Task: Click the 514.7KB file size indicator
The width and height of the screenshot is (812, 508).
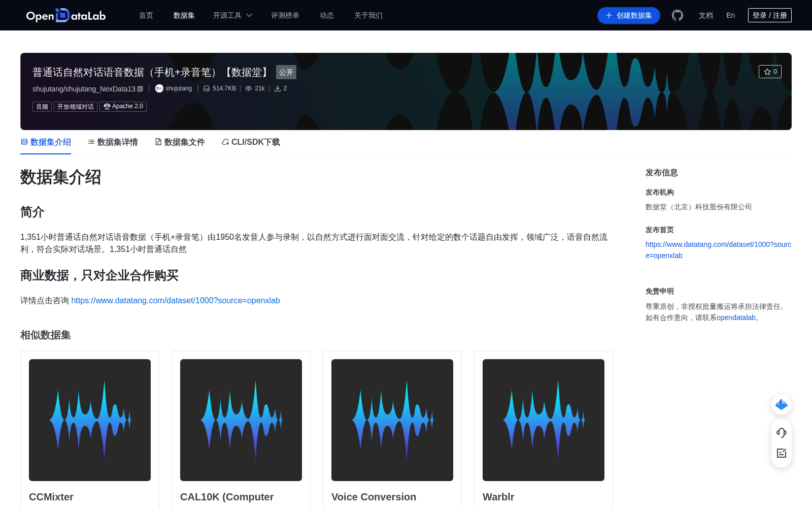Action: coord(220,88)
